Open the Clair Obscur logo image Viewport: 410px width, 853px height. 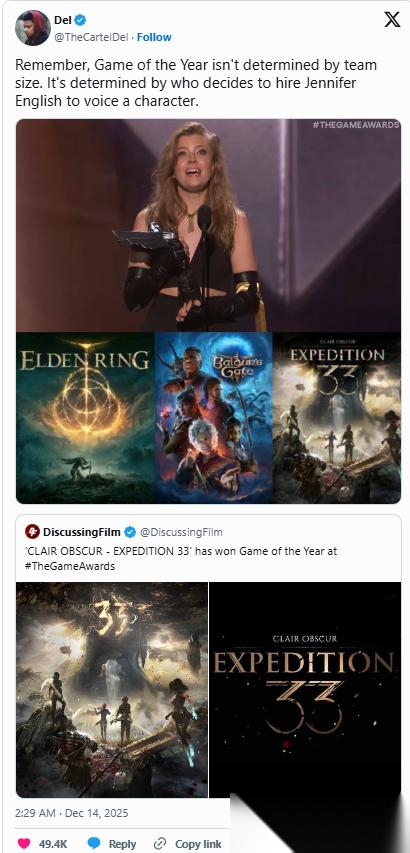coord(305,690)
